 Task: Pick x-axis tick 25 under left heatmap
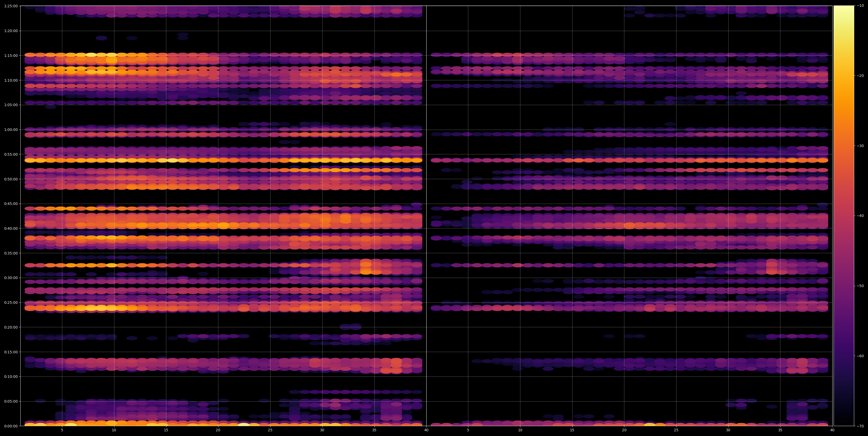[270, 430]
